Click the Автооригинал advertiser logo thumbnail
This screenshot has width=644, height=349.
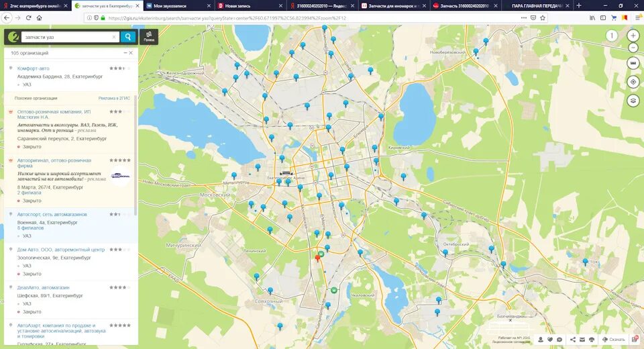pyautogui.click(x=120, y=176)
